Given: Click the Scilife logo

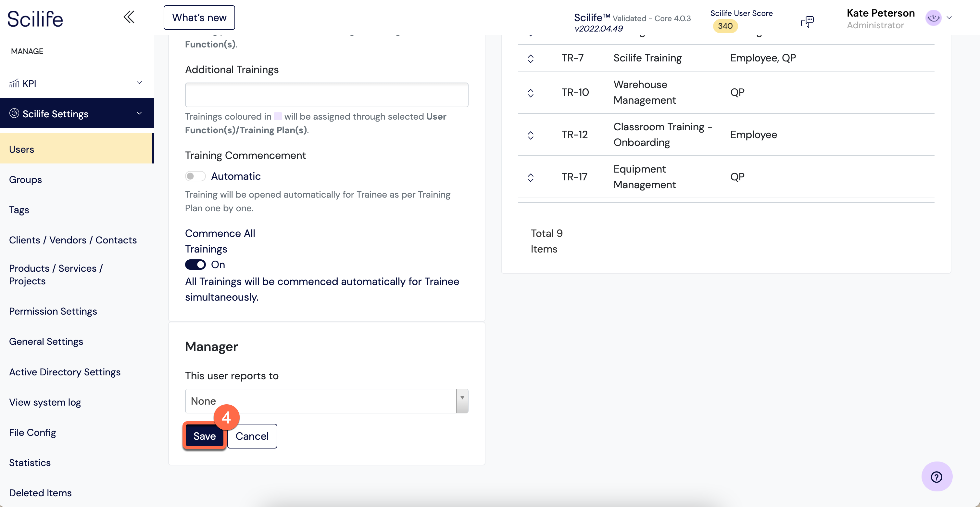Looking at the screenshot, I should (35, 19).
